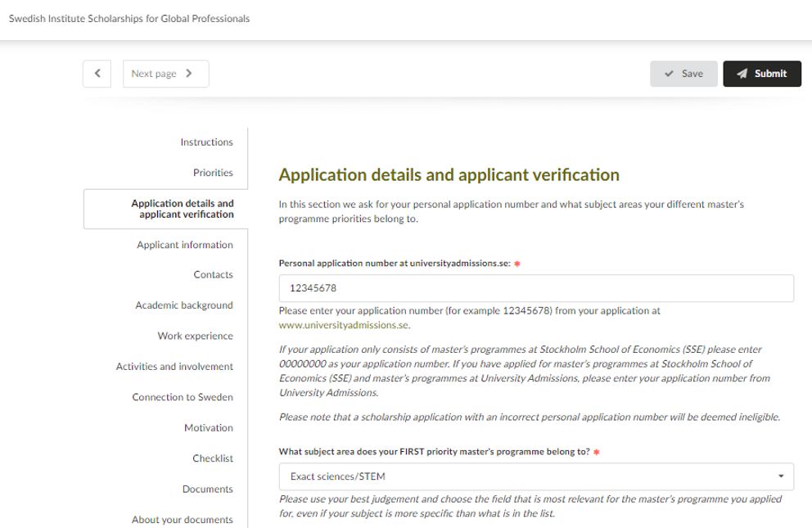Go to Connection to Sweden
The height and width of the screenshot is (528, 812).
click(x=183, y=397)
